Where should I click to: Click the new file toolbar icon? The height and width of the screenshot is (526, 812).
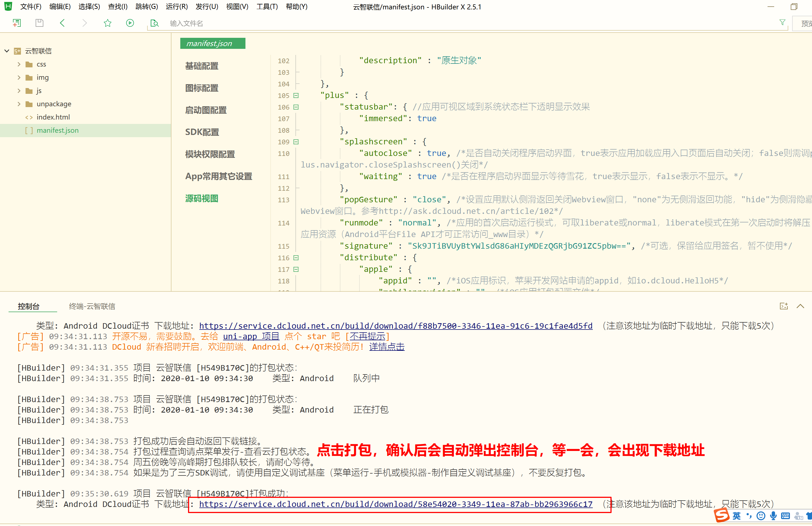click(x=17, y=23)
